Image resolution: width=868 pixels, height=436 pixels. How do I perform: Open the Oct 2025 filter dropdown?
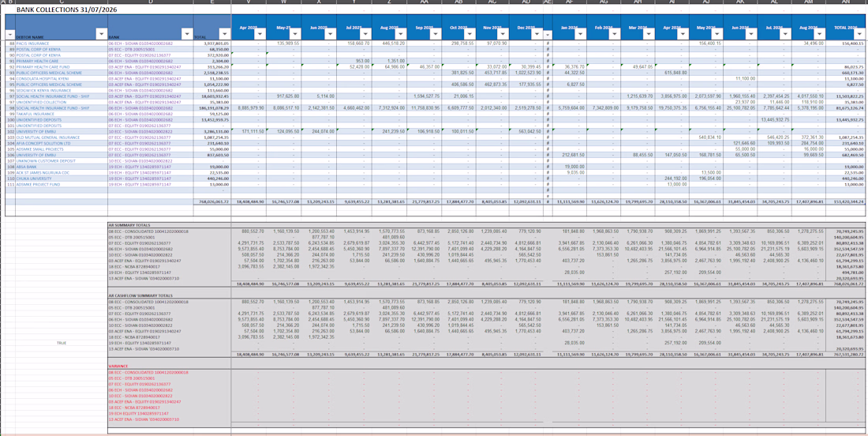tap(470, 34)
